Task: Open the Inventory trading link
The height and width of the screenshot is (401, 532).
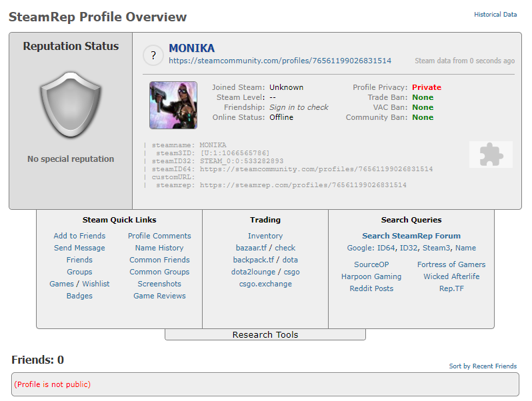Action: click(x=265, y=236)
